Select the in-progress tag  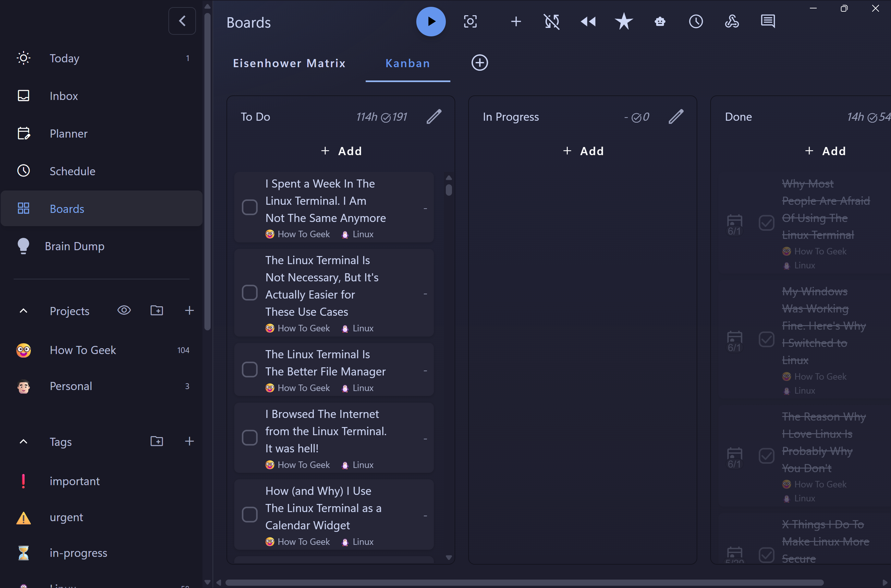click(x=102, y=553)
